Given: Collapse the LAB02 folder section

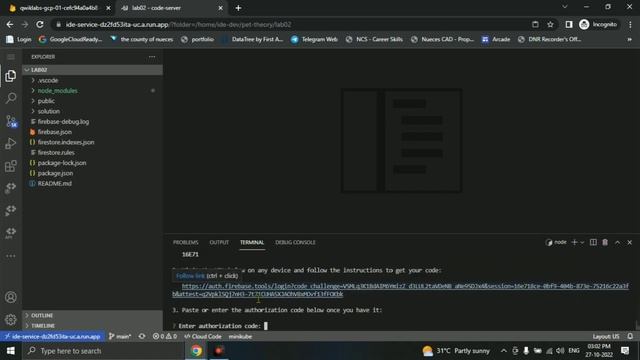Looking at the screenshot, I should (x=93, y=70).
